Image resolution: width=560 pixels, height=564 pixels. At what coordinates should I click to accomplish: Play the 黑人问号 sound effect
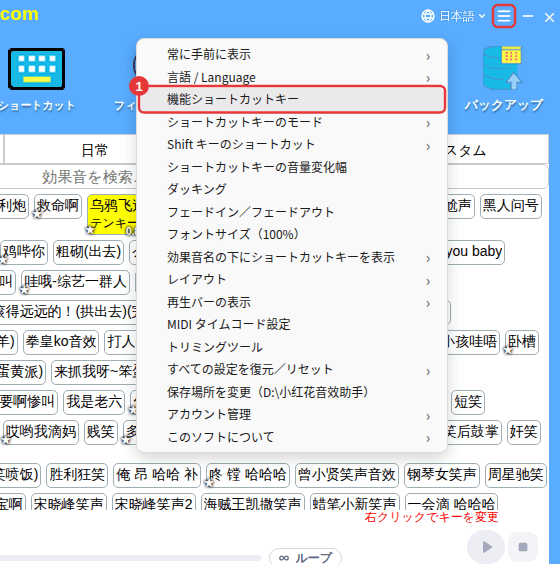(510, 206)
